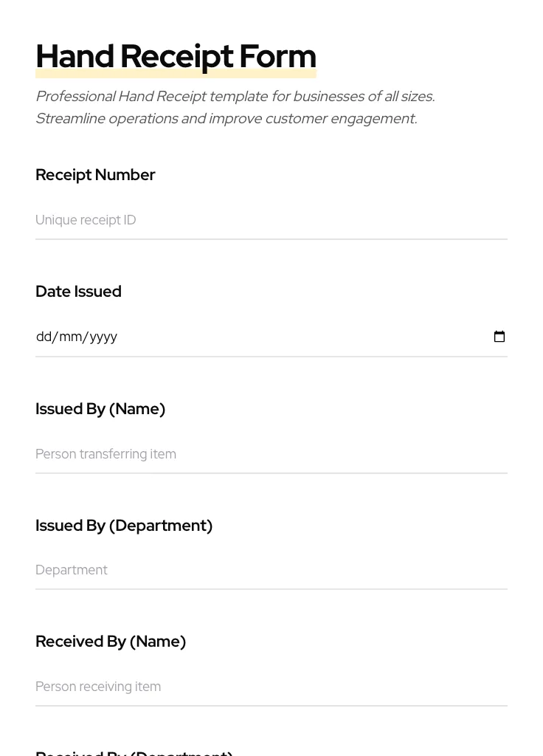Select the Date Issued dd/mm/yyyy field

pyautogui.click(x=221, y=337)
